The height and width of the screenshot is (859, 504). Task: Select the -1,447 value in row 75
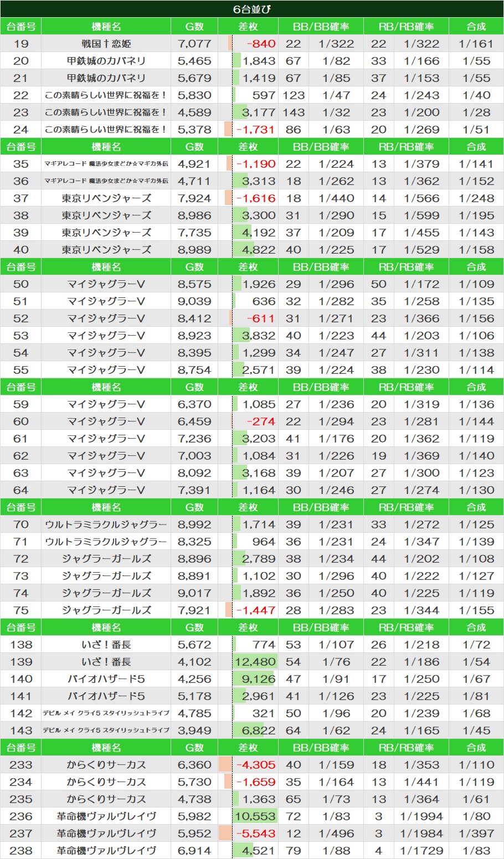pyautogui.click(x=256, y=610)
